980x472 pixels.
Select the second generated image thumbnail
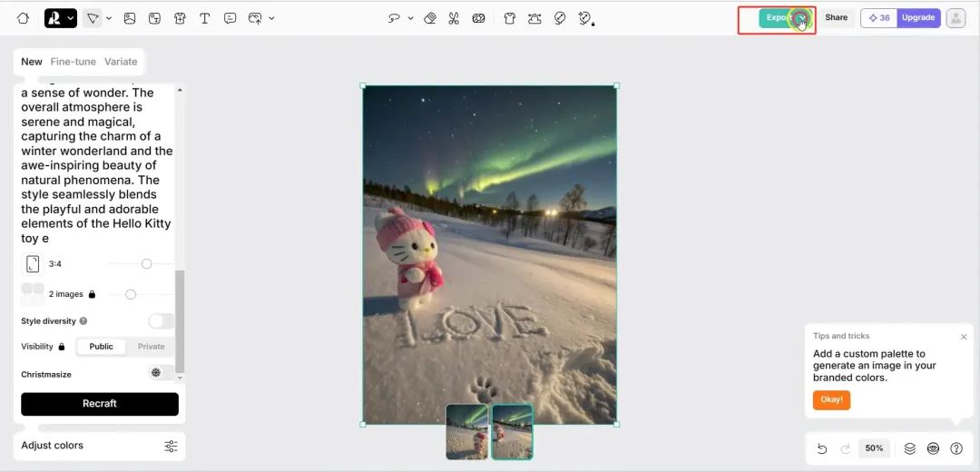tap(512, 432)
